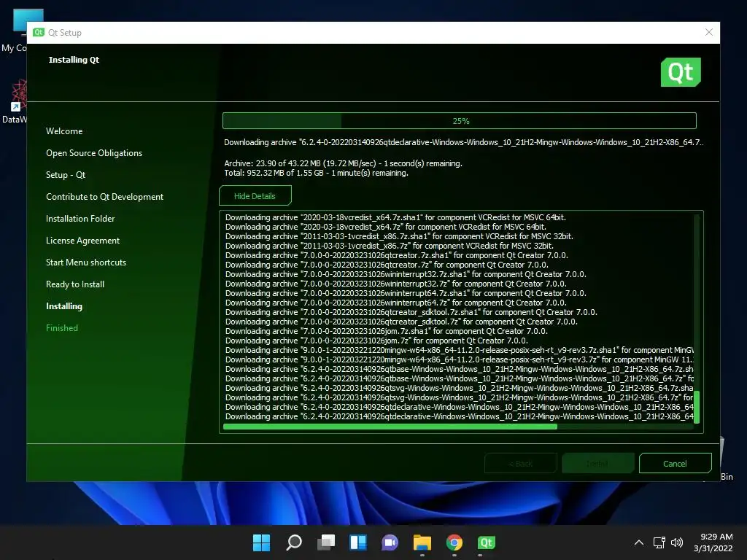
Task: Hide the installation details
Action: (x=255, y=195)
